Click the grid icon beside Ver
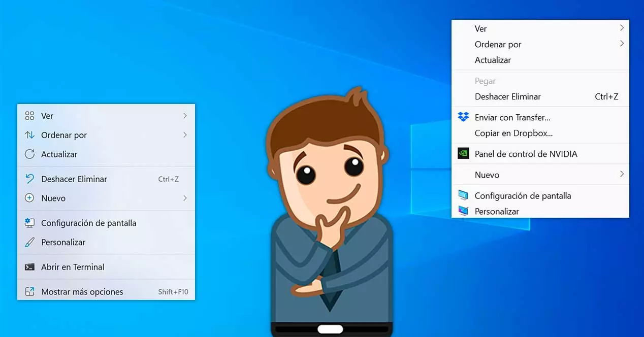This screenshot has width=644, height=337. [x=30, y=116]
